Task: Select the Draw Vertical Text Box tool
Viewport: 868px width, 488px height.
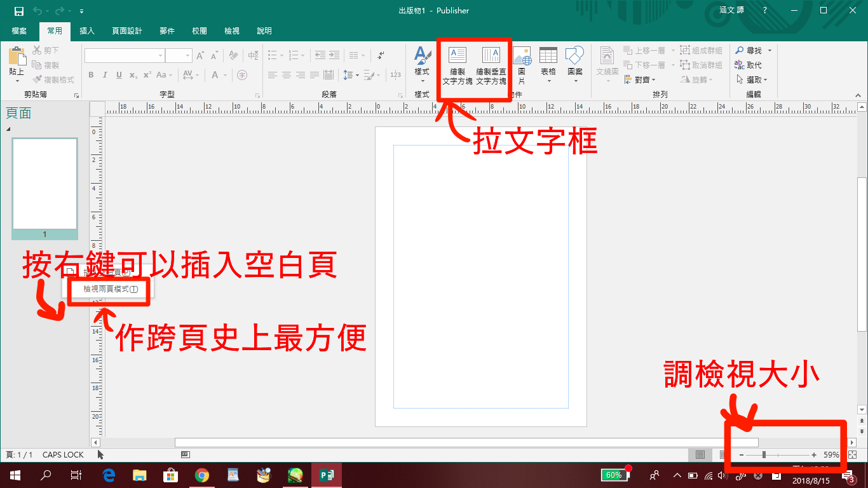Action: tap(491, 65)
